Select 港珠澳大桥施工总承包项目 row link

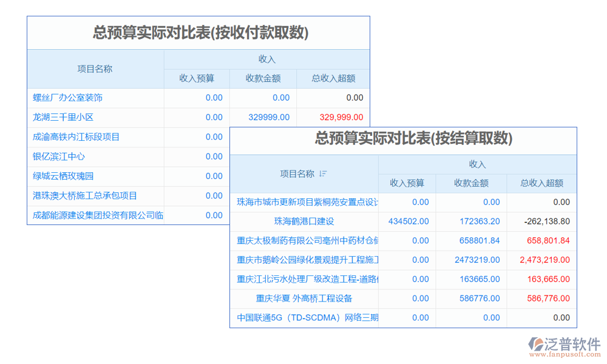coord(85,195)
